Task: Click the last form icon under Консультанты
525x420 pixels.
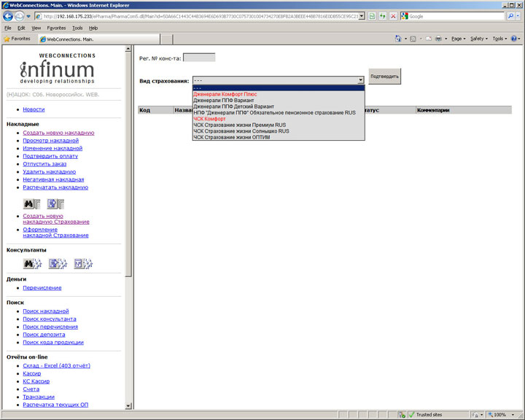Action: point(83,264)
